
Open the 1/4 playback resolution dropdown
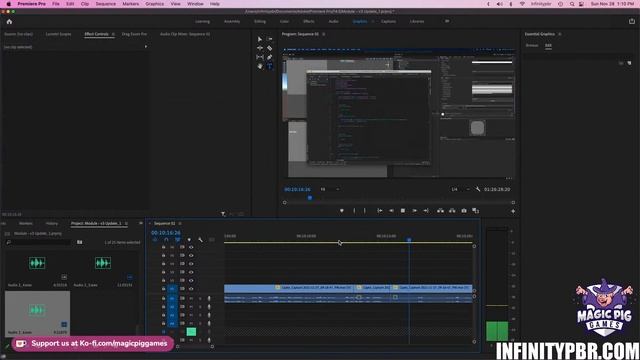point(460,189)
